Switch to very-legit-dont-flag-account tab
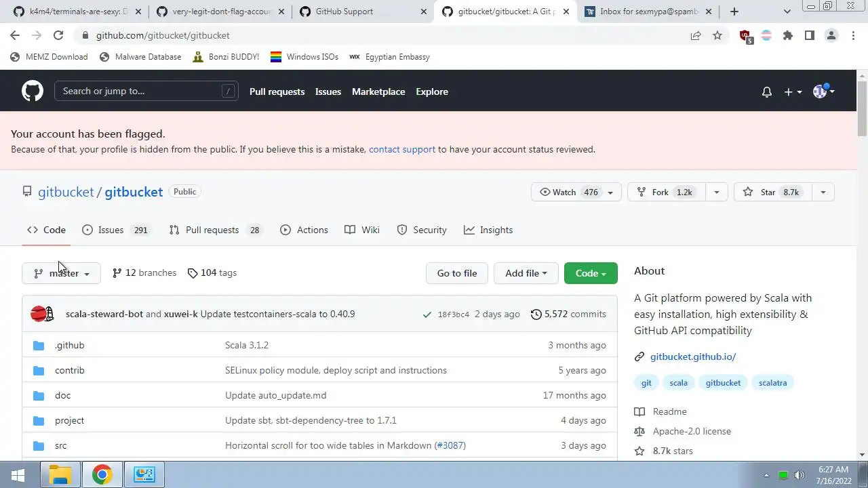 [x=220, y=11]
